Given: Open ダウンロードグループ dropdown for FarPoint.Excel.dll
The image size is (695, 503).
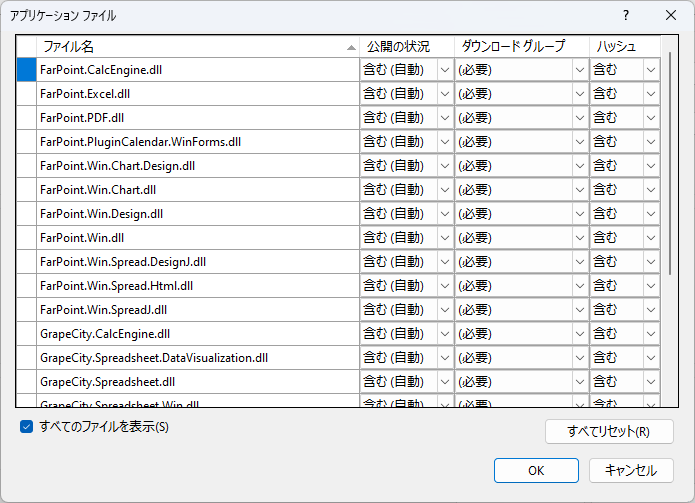Looking at the screenshot, I should 579,93.
